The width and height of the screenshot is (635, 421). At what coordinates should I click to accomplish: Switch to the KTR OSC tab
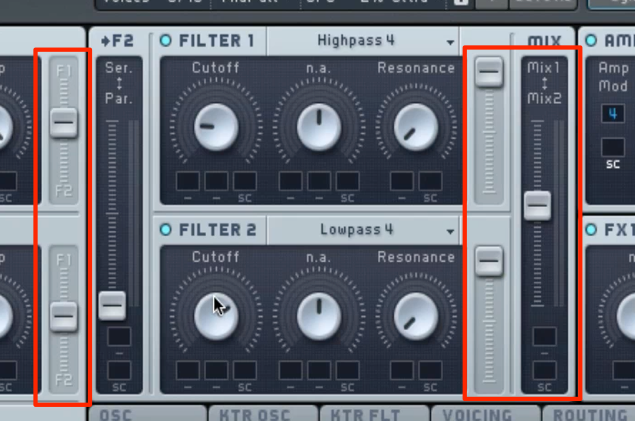tap(263, 414)
